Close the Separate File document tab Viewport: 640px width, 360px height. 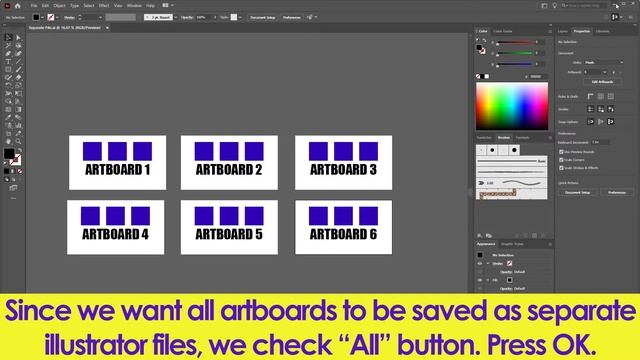107,28
